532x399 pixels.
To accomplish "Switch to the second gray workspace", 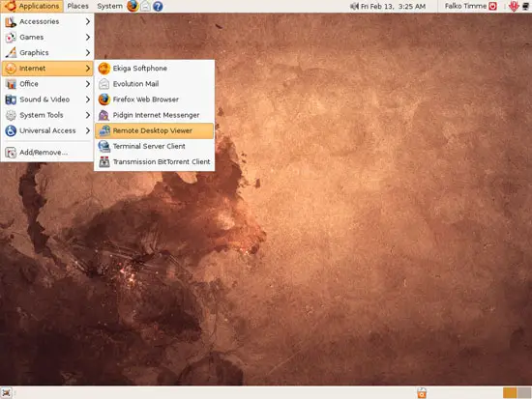I will click(x=524, y=392).
